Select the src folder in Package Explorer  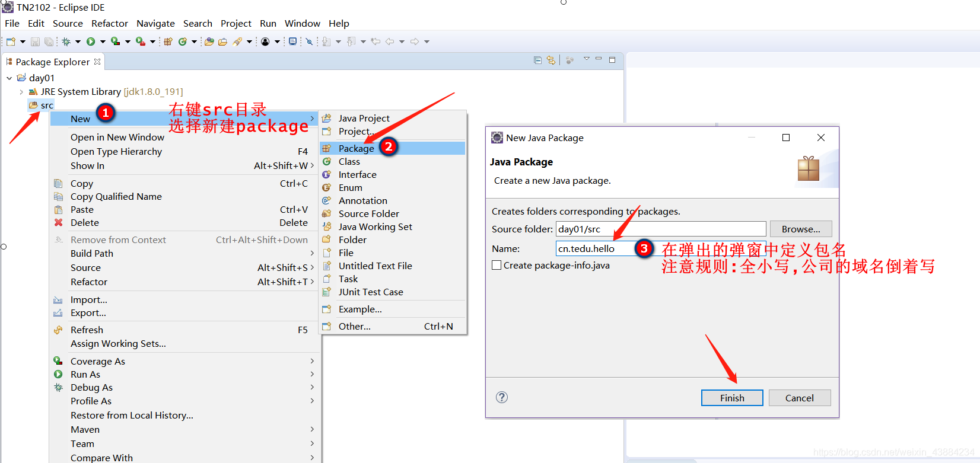(x=42, y=105)
